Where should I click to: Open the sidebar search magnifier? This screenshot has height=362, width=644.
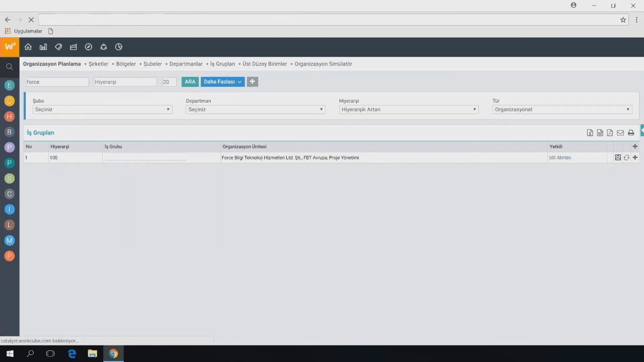pos(9,67)
